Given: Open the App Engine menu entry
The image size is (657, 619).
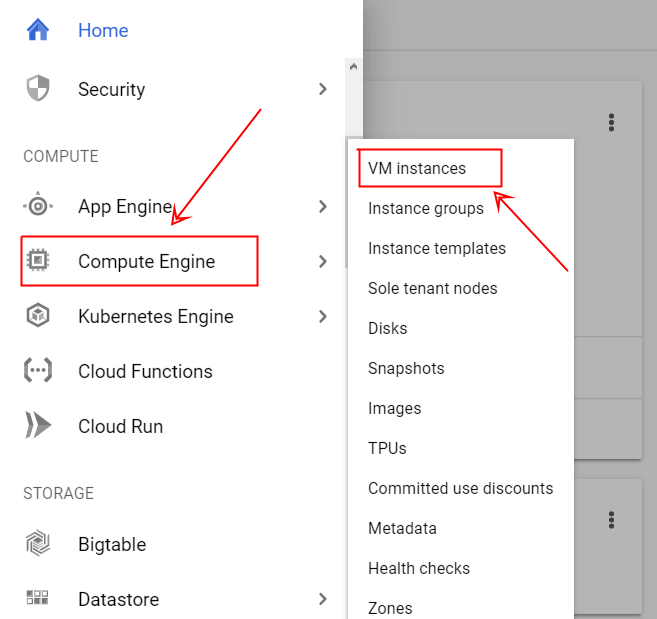Looking at the screenshot, I should (x=125, y=207).
